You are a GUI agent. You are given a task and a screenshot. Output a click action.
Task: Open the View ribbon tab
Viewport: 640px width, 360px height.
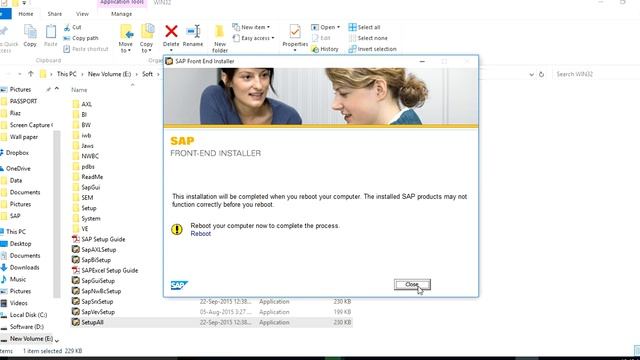point(82,14)
